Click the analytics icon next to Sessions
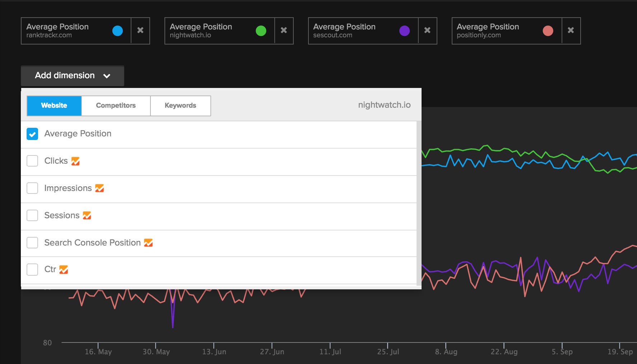Screen dimensions: 637x364 [87, 215]
